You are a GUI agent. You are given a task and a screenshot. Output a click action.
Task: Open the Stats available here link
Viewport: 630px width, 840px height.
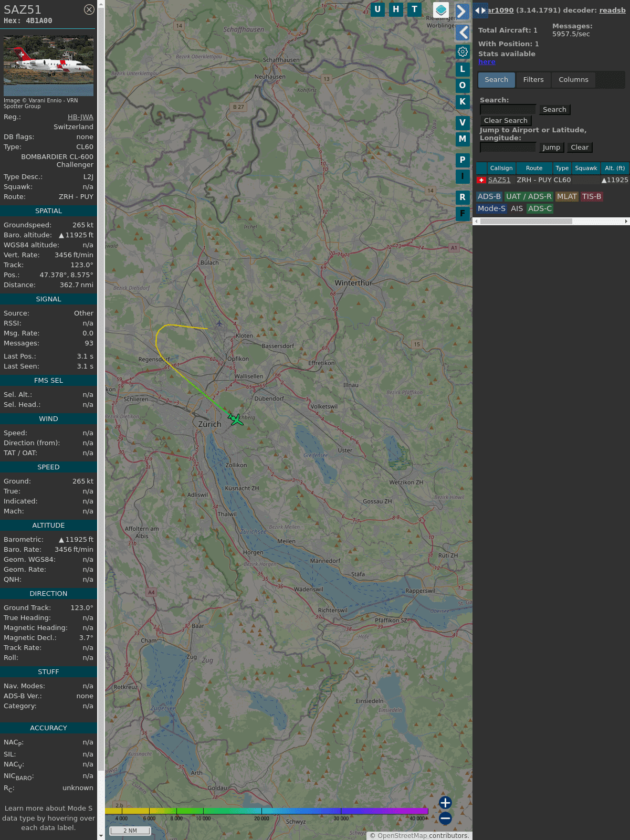(x=487, y=61)
